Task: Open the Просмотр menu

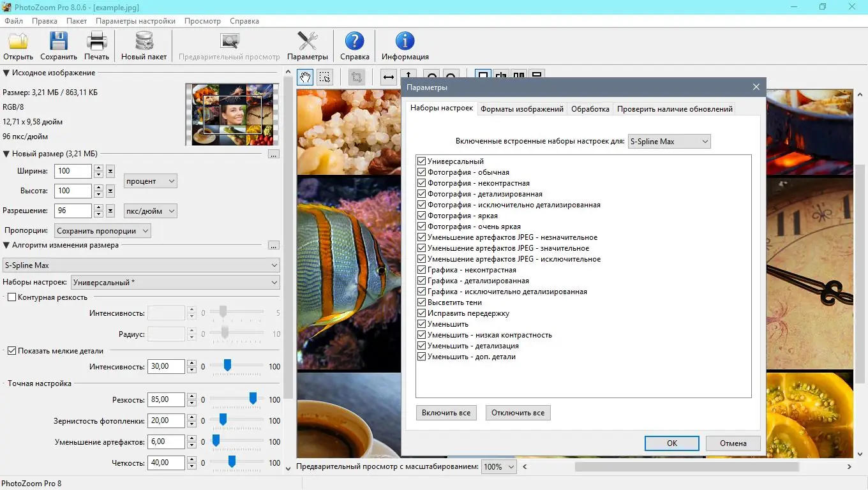Action: (x=202, y=21)
